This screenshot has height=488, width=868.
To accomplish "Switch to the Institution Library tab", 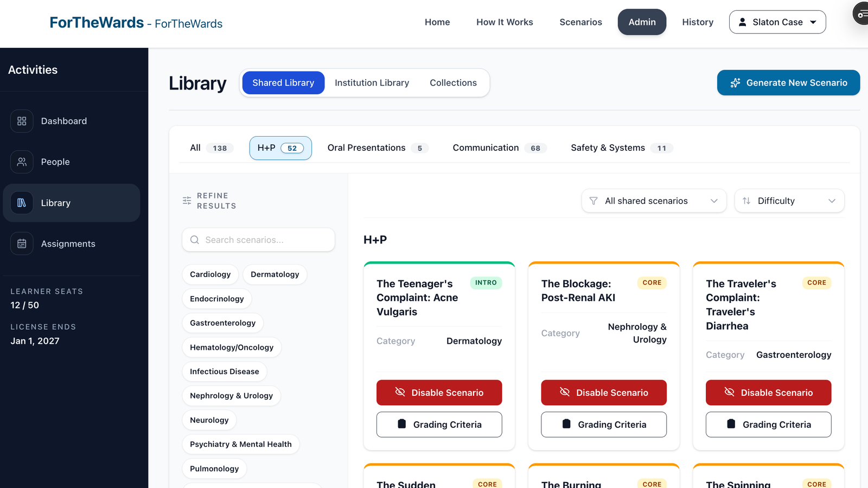I will point(372,83).
